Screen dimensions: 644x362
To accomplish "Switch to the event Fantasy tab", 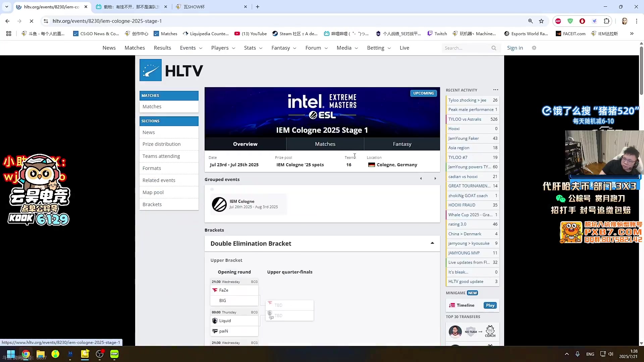I will coord(402,144).
